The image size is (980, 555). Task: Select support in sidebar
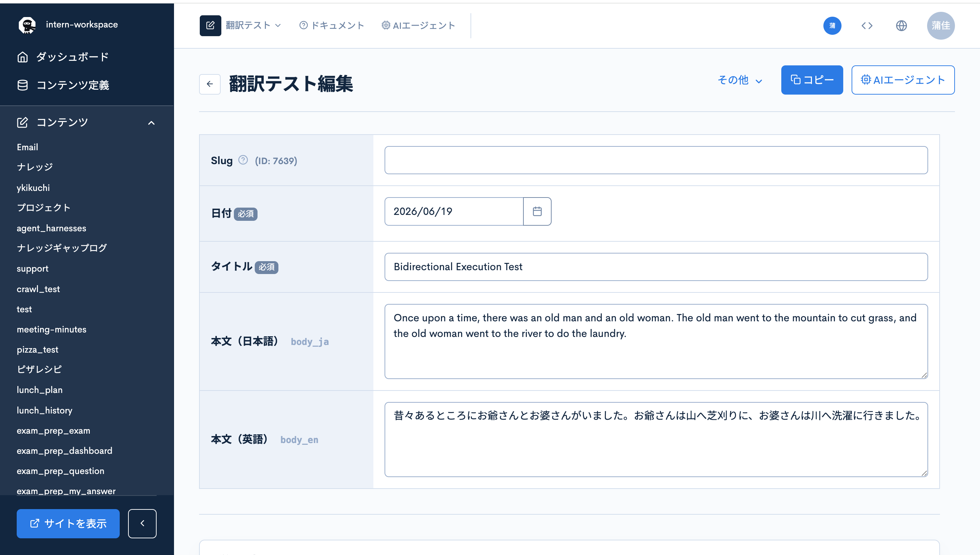[32, 268]
